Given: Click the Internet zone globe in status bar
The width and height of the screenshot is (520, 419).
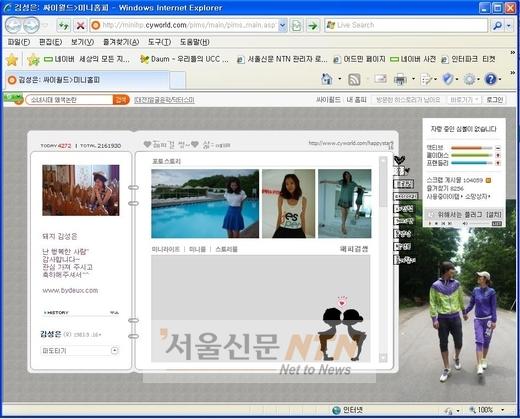Looking at the screenshot, I should pyautogui.click(x=336, y=410).
